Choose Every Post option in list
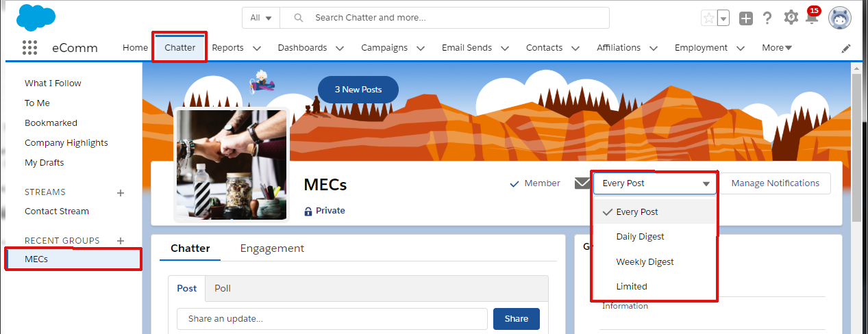 [x=654, y=212]
